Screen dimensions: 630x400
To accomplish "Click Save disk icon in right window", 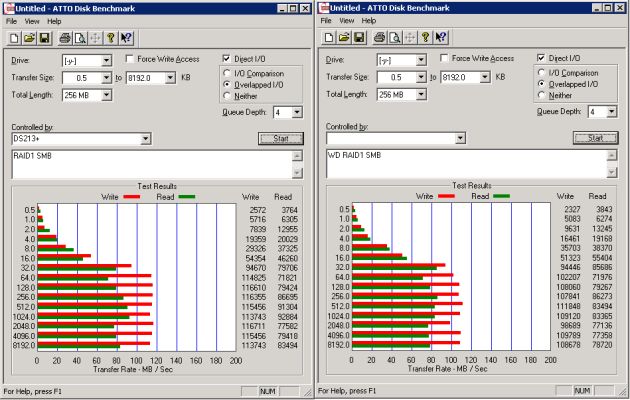I will coord(359,37).
